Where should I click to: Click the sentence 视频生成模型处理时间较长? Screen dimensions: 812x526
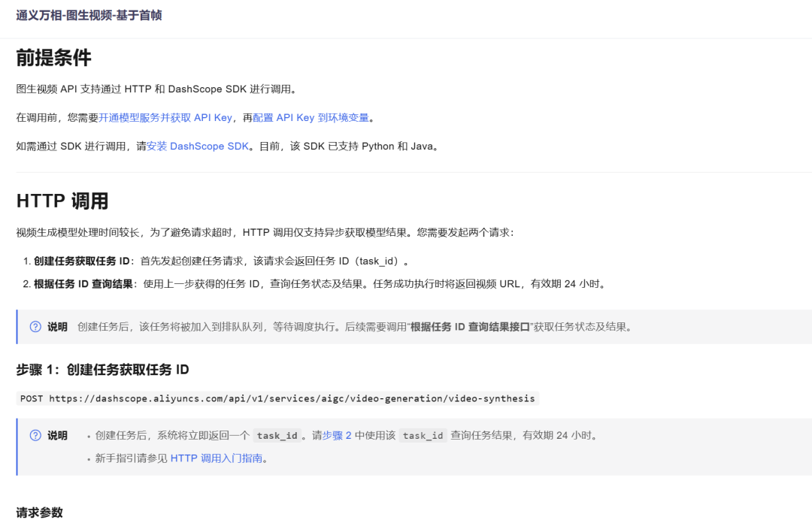pos(265,232)
